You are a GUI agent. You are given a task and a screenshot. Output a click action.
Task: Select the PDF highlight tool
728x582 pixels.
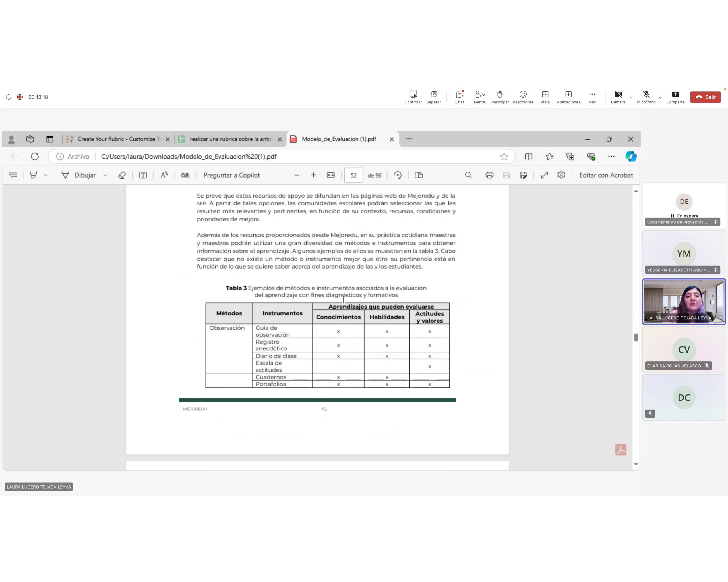point(33,175)
